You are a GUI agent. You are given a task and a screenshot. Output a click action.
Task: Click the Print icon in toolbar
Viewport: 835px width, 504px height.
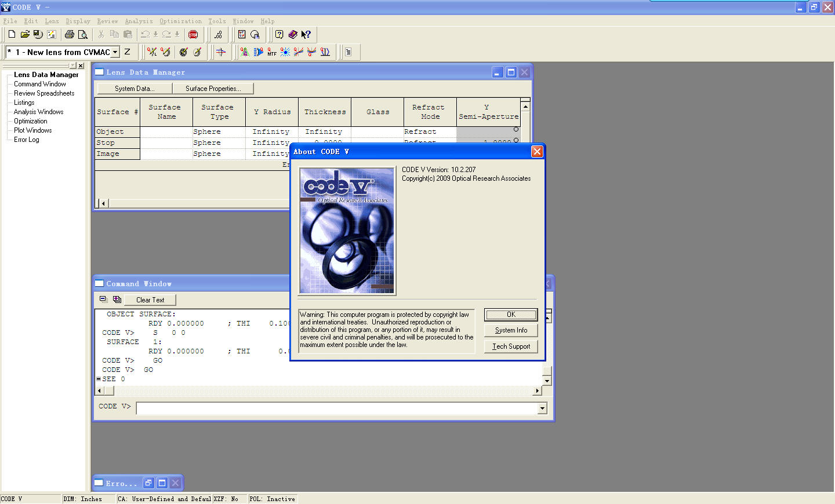tap(70, 34)
